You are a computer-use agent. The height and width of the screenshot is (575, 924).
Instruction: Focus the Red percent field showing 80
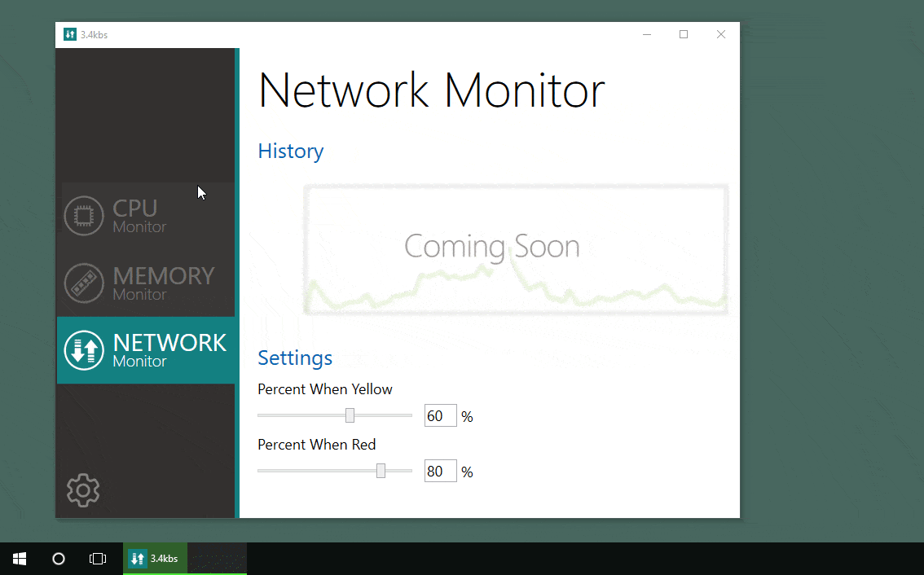tap(440, 472)
